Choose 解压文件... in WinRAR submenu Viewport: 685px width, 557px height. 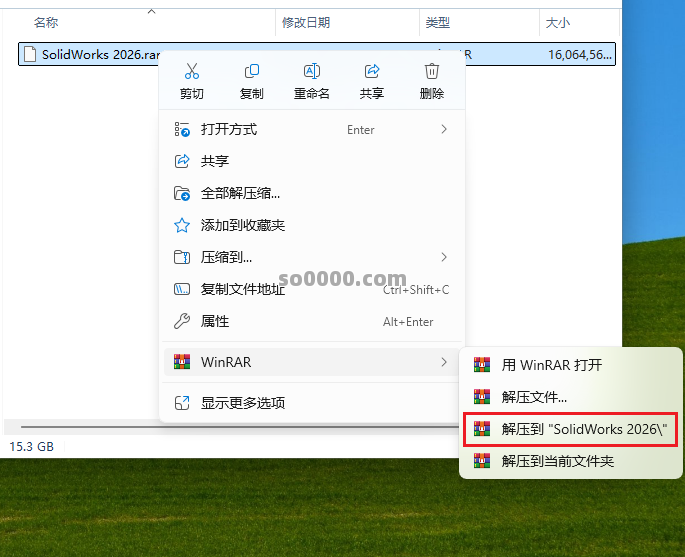570,397
